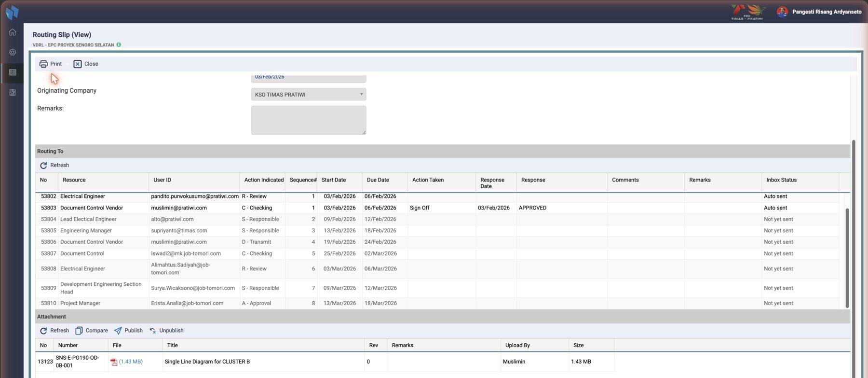868x378 pixels.
Task: Click the Inbox Status column header
Action: coord(800,183)
